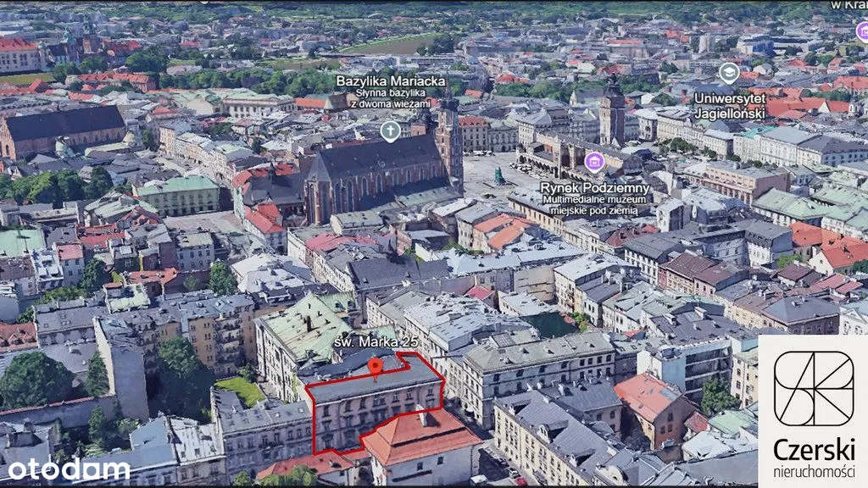Select the Uniwersytet Jagielloński text label
The width and height of the screenshot is (868, 488).
click(730, 104)
